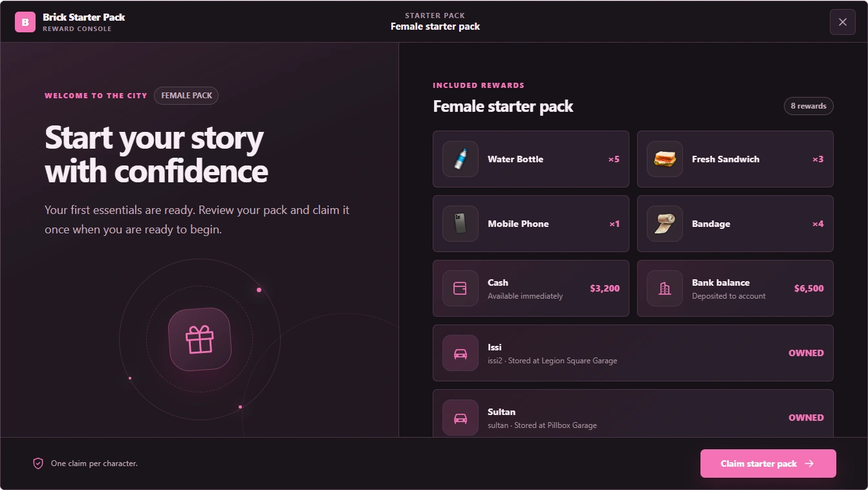Claim the starter pack
Image resolution: width=868 pixels, height=490 pixels.
coord(768,463)
